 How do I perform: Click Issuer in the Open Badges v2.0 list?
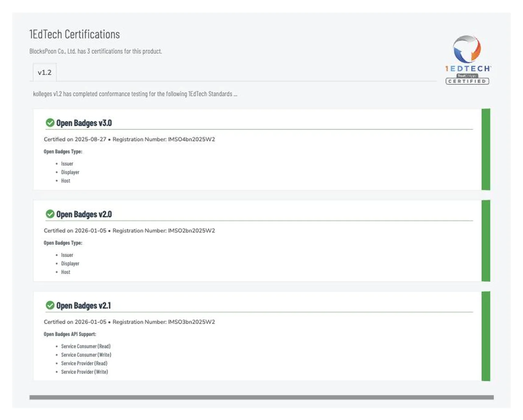pos(67,255)
